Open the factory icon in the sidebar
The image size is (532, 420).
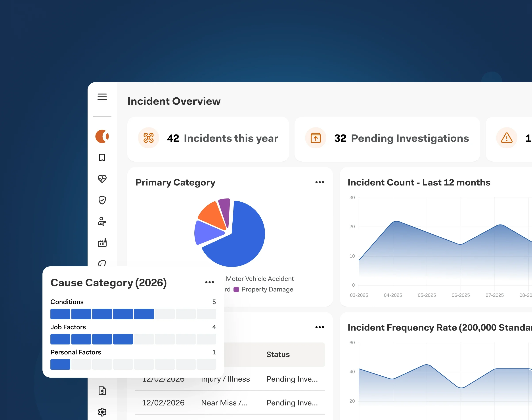tap(102, 243)
